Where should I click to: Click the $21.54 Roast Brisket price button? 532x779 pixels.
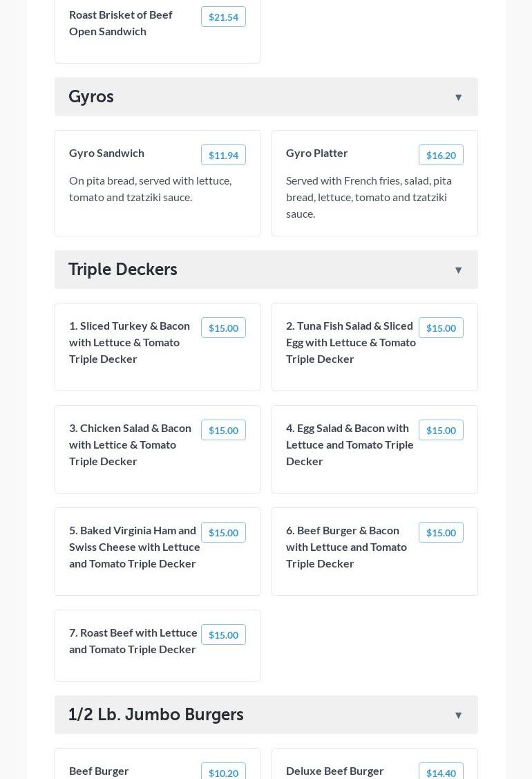[223, 17]
